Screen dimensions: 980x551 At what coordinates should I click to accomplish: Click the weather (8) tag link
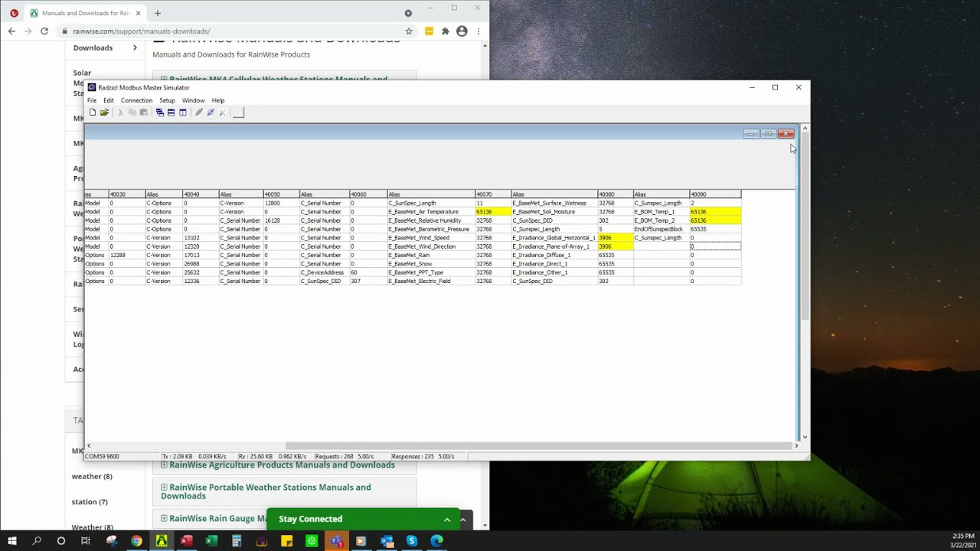click(x=92, y=476)
